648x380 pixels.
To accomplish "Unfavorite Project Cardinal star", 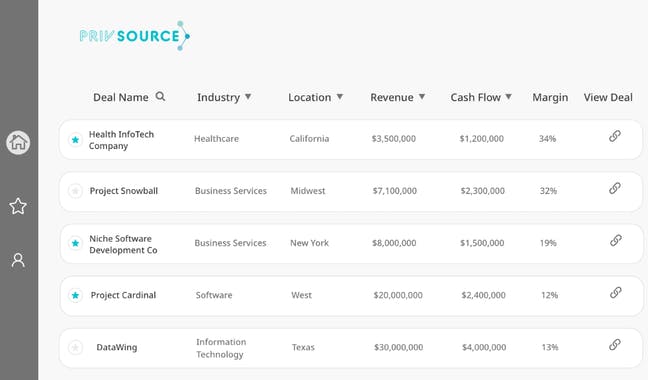I will tap(75, 295).
